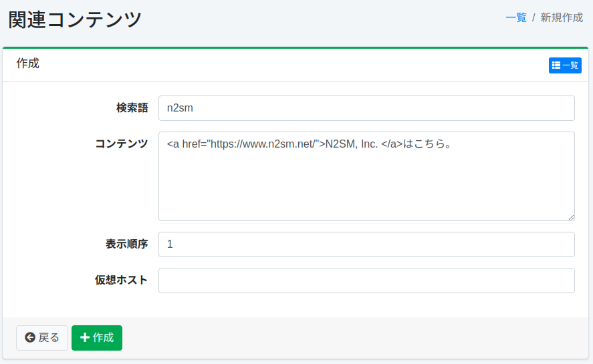Open the 一覧 breadcrumb link

[x=516, y=18]
